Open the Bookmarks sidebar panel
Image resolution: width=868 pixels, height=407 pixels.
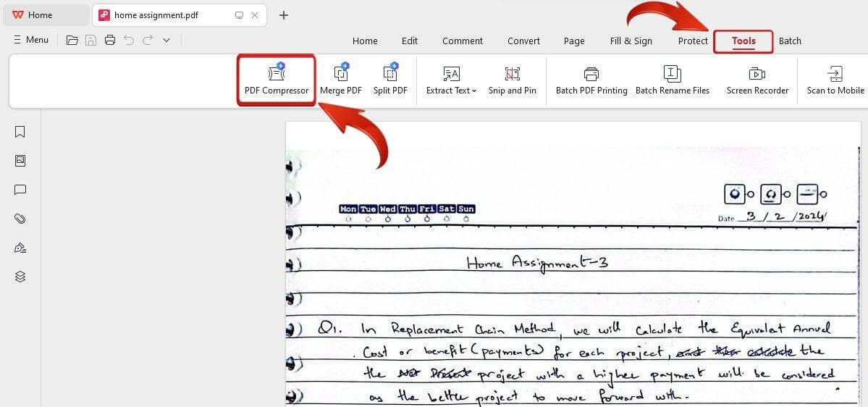[20, 132]
